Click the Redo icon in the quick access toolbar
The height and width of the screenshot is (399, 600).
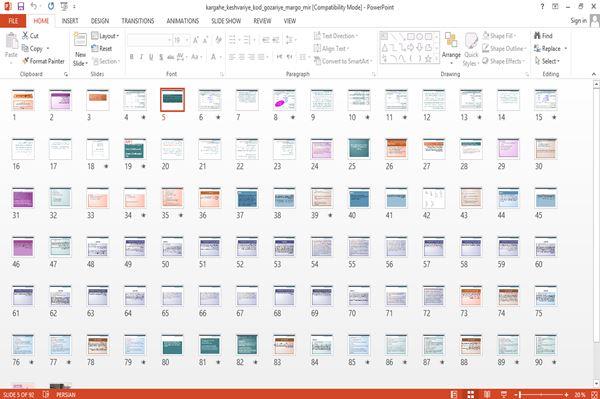pos(51,7)
